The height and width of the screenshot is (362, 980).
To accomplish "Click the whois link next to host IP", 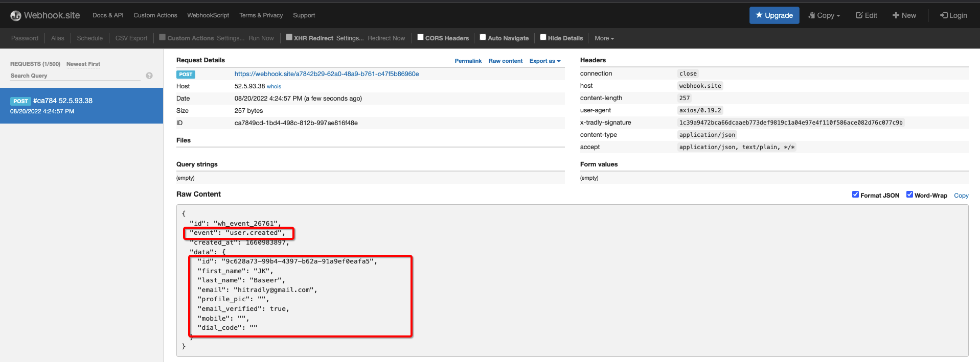I will point(274,87).
